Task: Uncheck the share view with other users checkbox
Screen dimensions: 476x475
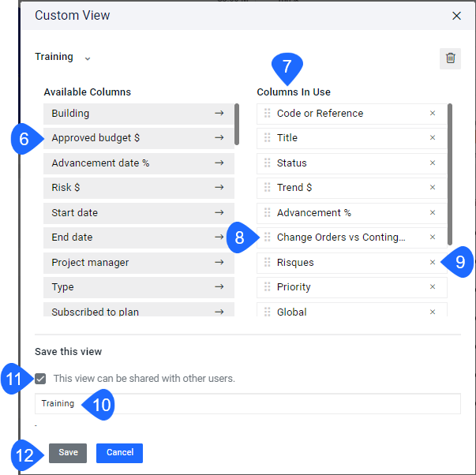Action: pyautogui.click(x=40, y=379)
